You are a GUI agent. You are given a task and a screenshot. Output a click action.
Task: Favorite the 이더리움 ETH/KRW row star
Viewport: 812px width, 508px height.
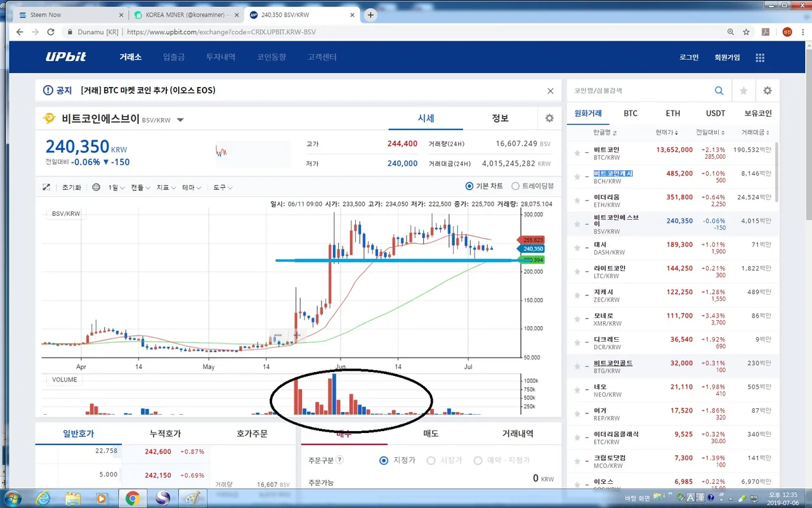[x=577, y=201]
